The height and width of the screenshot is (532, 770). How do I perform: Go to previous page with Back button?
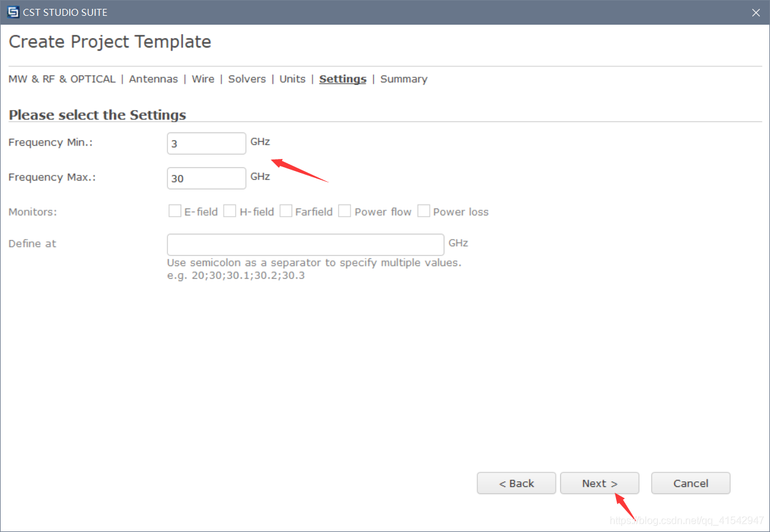tap(517, 483)
